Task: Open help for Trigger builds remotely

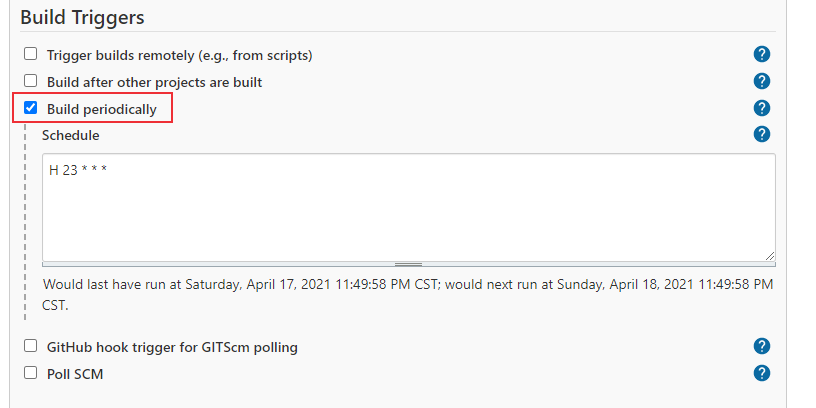Action: pyautogui.click(x=761, y=54)
